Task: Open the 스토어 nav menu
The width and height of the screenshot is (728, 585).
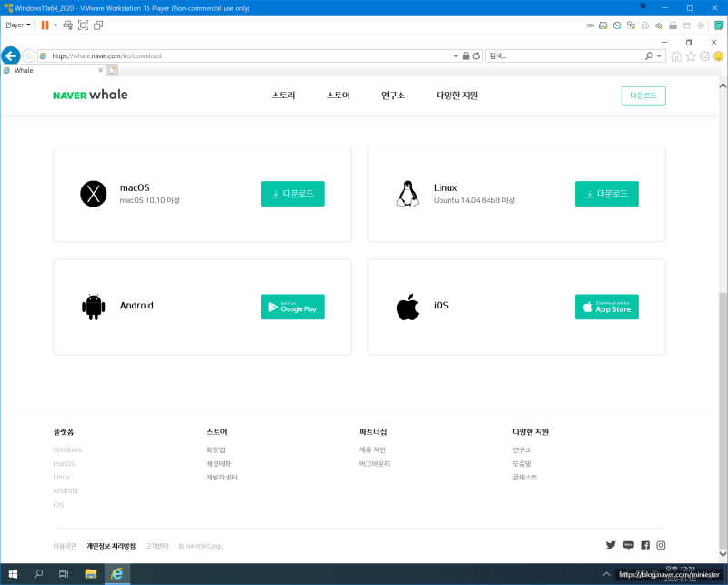Action: (x=338, y=96)
